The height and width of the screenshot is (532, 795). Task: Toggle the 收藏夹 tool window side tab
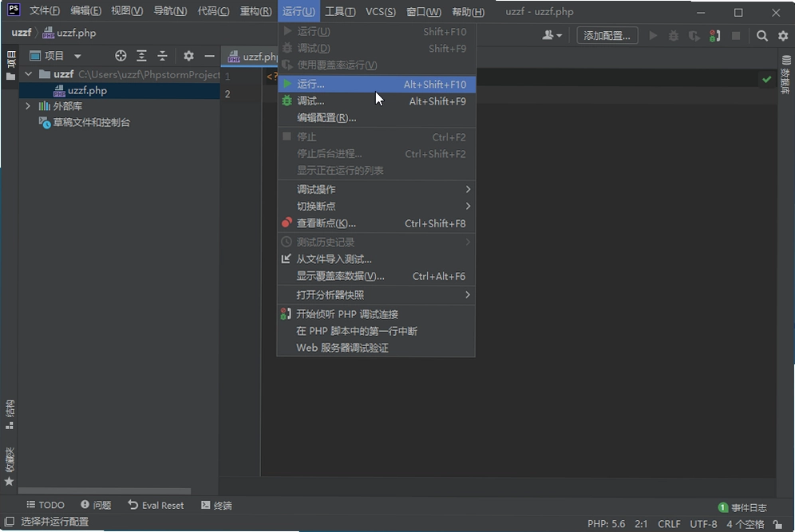(x=10, y=466)
